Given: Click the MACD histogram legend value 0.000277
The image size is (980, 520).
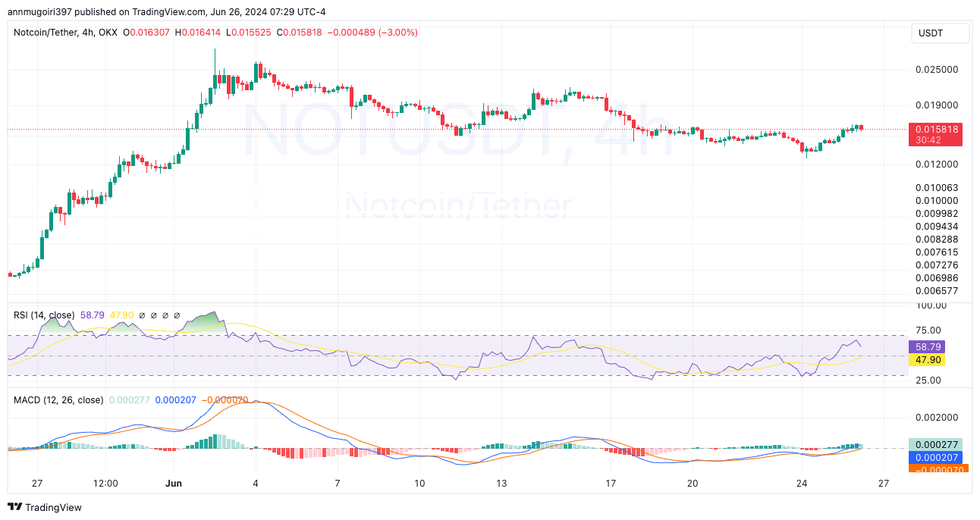Looking at the screenshot, I should tap(130, 399).
